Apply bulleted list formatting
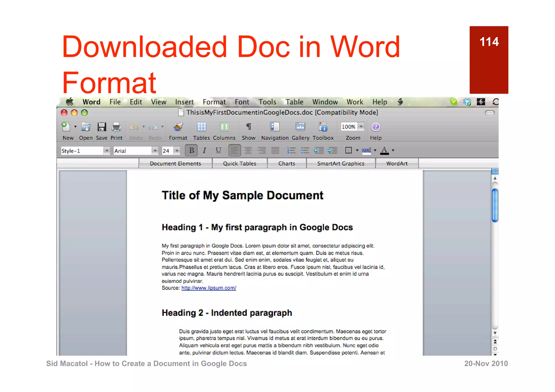 click(305, 150)
